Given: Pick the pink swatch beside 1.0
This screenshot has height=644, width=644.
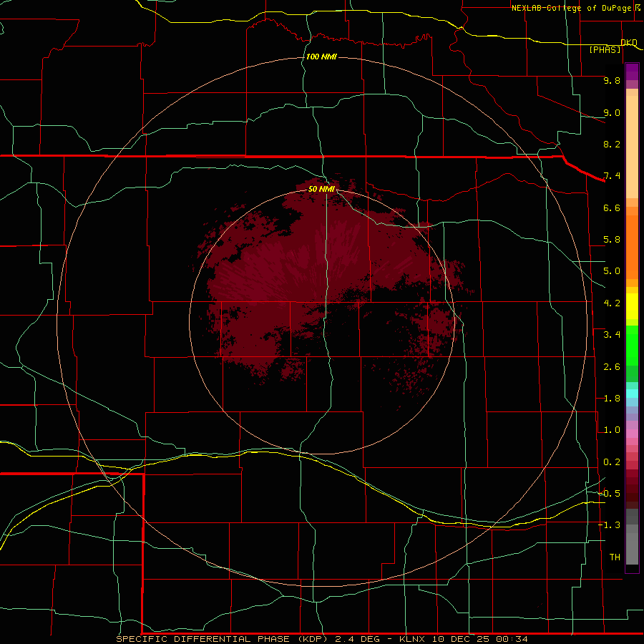Looking at the screenshot, I should [x=632, y=434].
